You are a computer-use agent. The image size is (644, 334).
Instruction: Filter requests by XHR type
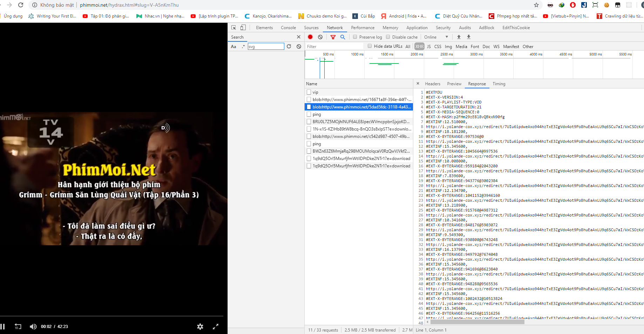click(x=419, y=46)
